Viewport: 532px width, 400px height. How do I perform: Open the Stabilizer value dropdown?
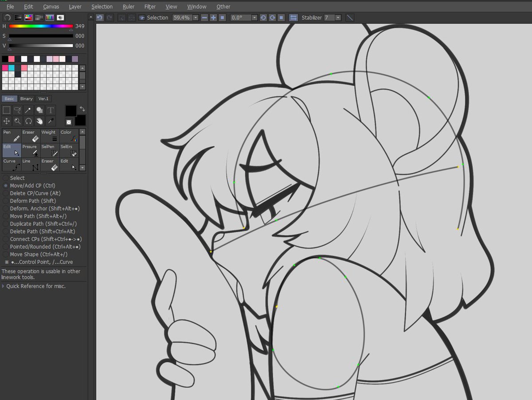[x=338, y=18]
